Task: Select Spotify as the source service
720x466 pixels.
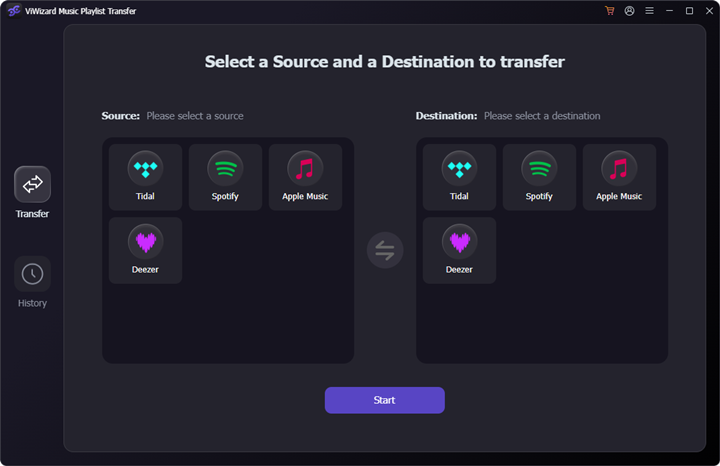Action: [x=225, y=177]
